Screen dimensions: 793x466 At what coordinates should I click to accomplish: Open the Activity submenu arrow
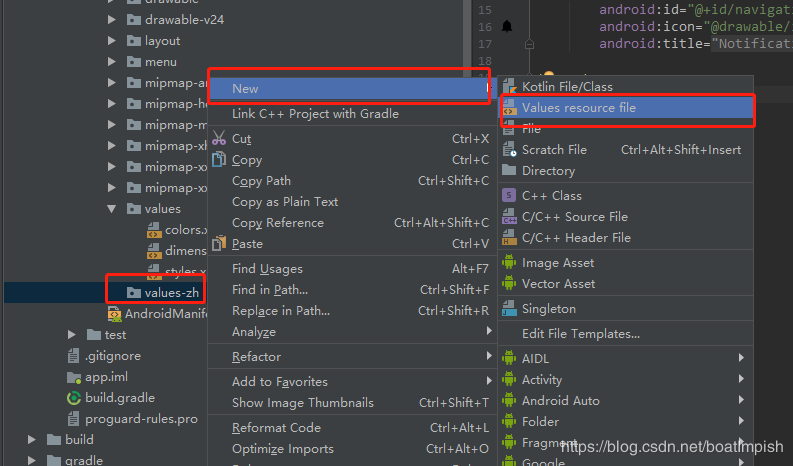coord(741,378)
